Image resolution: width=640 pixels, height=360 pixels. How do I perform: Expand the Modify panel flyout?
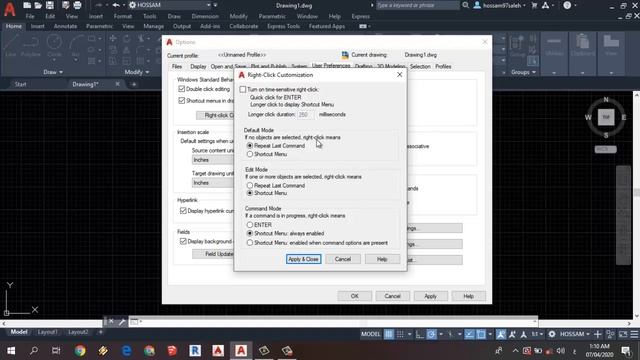point(137,72)
